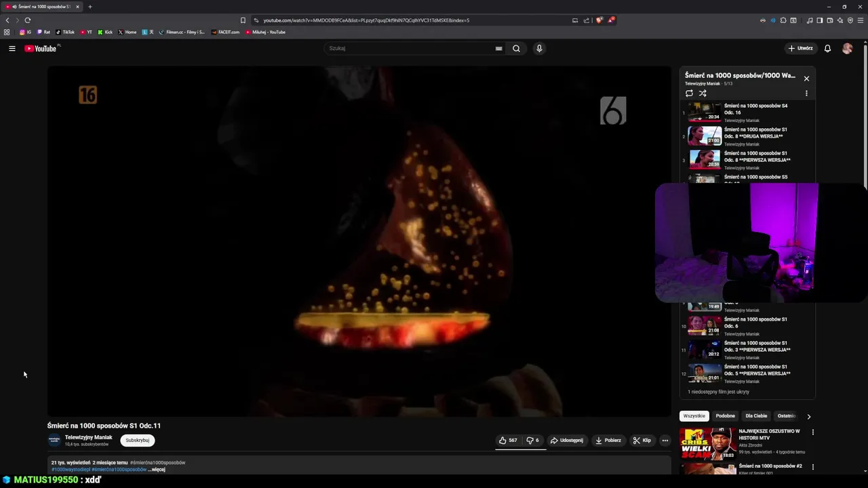
Task: Create a clip with Klip
Action: (642, 440)
